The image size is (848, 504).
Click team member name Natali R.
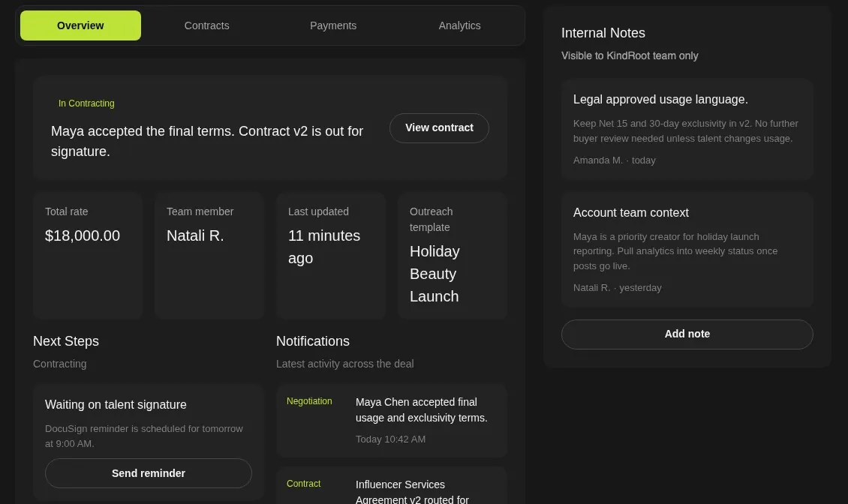[195, 235]
